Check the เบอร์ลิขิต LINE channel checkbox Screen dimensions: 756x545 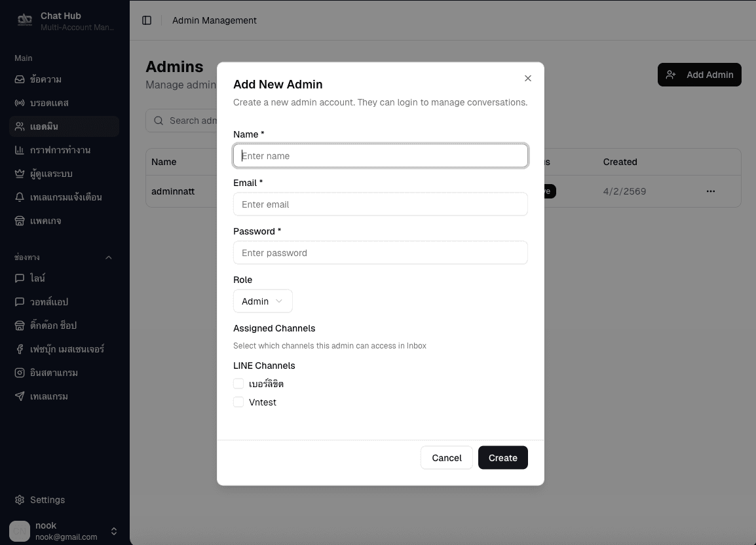pyautogui.click(x=238, y=384)
